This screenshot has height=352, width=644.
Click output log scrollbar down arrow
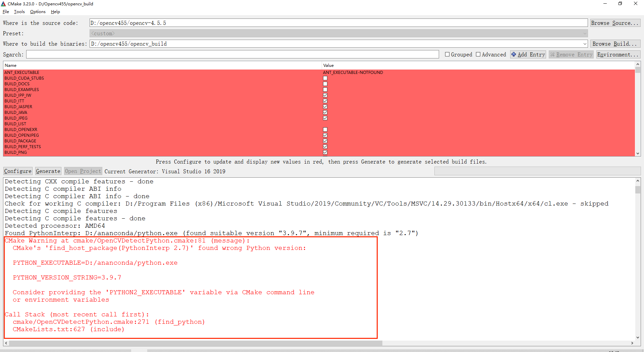[638, 337]
